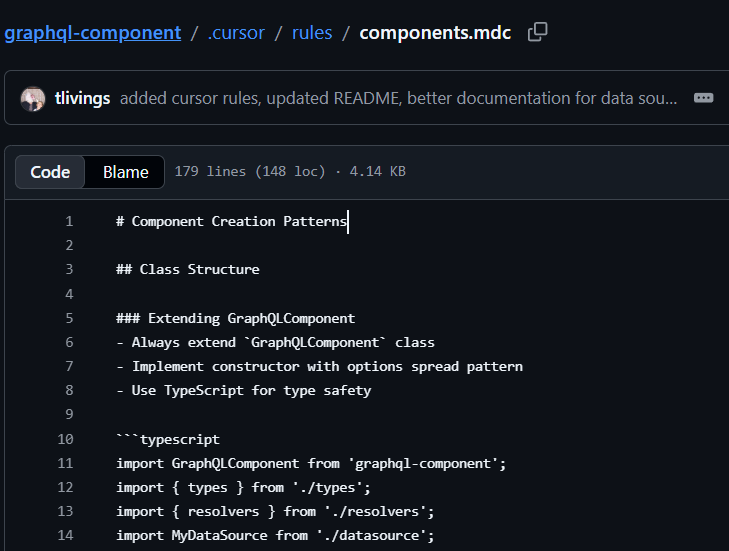Click line number 7 in the gutter

(x=69, y=366)
